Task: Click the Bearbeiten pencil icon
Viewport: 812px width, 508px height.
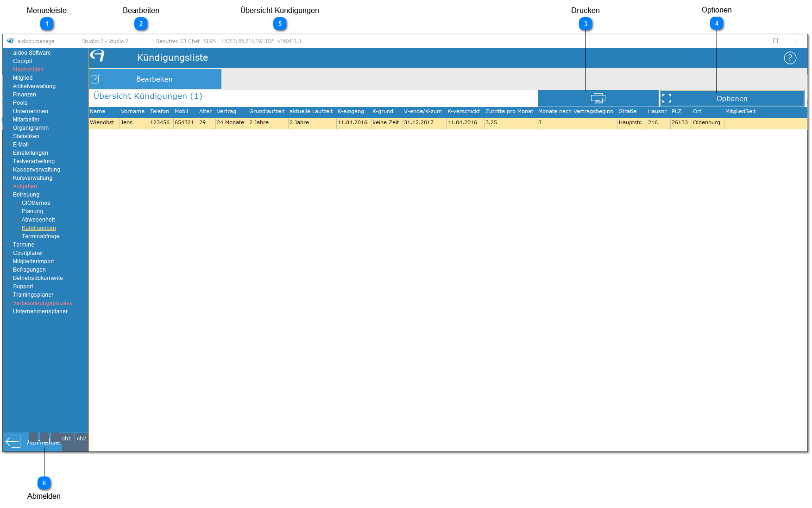Action: [95, 79]
